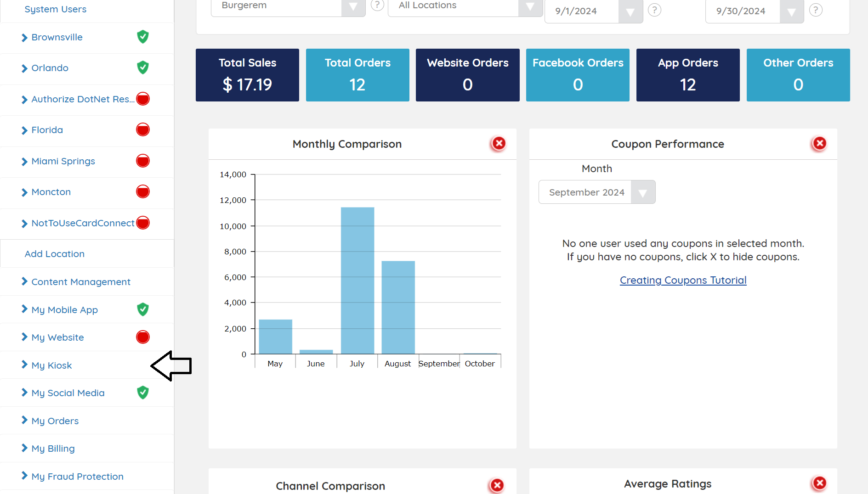Click the Total Orders tile
Screen dimensions: 868x494
pos(357,75)
